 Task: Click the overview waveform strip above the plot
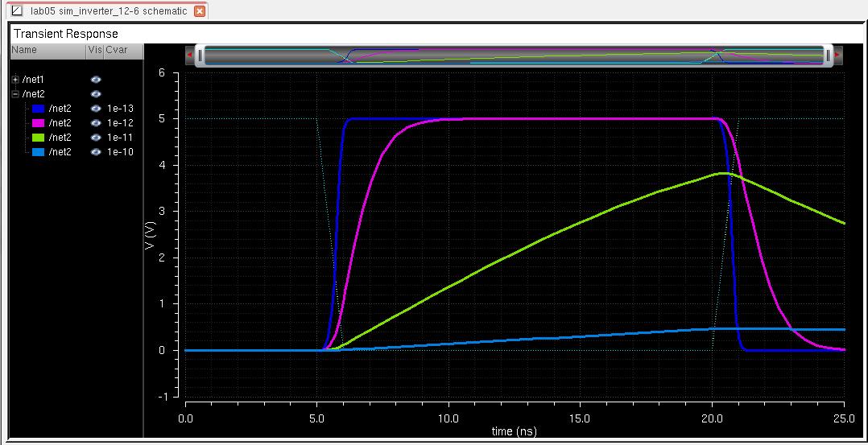[x=515, y=56]
